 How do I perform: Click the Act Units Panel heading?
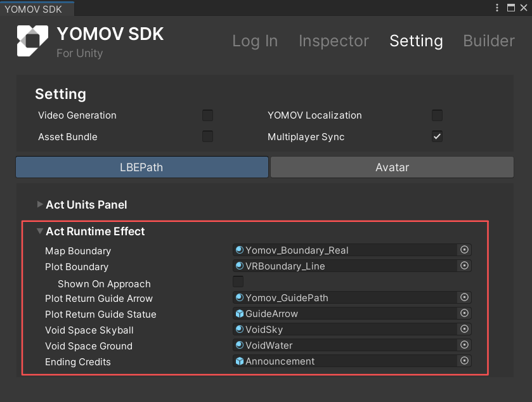[86, 205]
